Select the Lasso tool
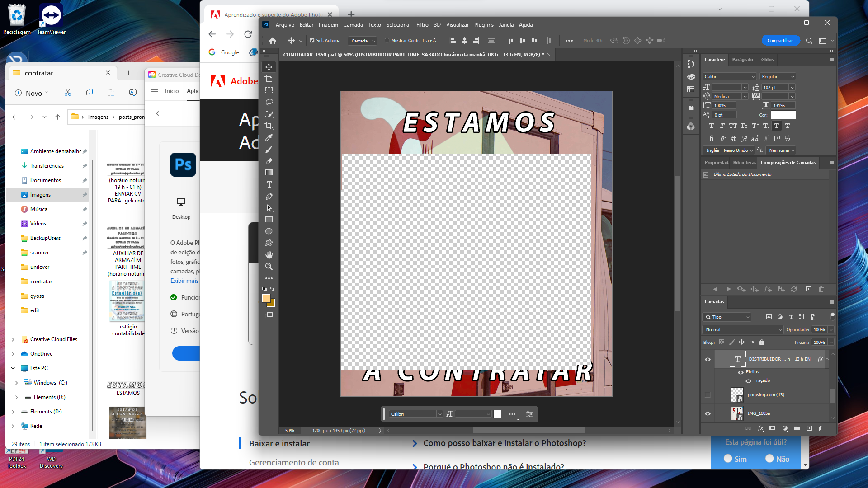The width and height of the screenshot is (868, 488). point(269,102)
